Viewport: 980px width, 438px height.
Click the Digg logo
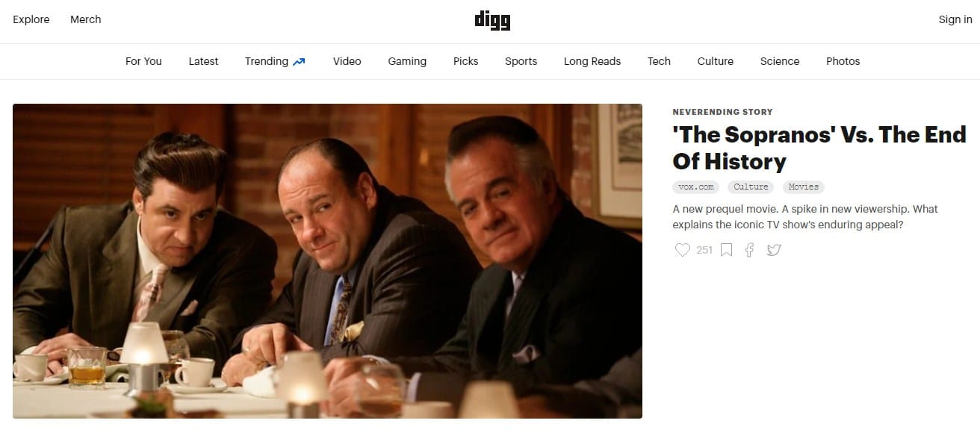492,20
